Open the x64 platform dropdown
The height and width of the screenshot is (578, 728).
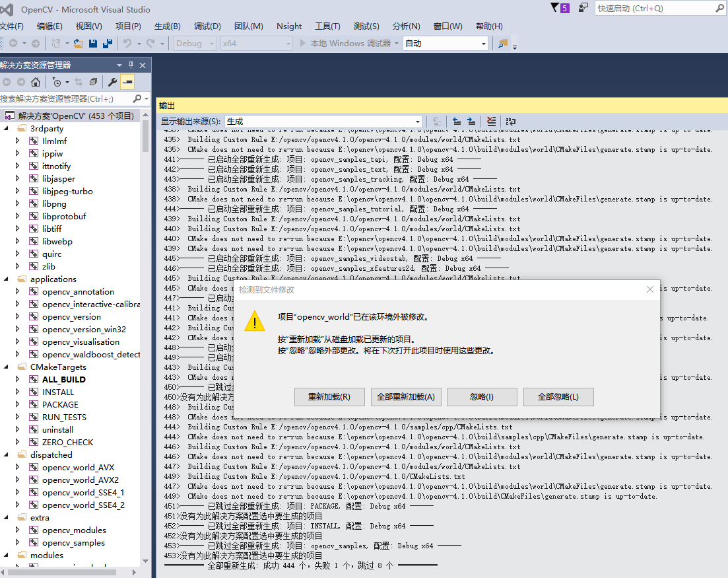click(x=256, y=43)
